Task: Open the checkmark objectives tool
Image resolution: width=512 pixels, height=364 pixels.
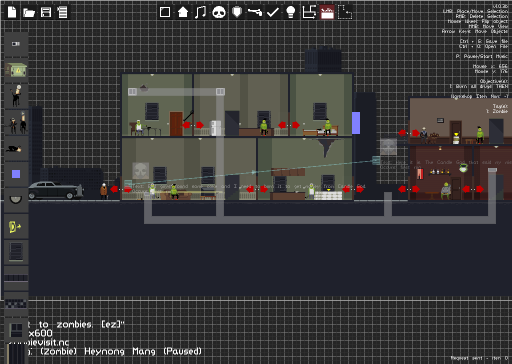Action: pos(273,12)
